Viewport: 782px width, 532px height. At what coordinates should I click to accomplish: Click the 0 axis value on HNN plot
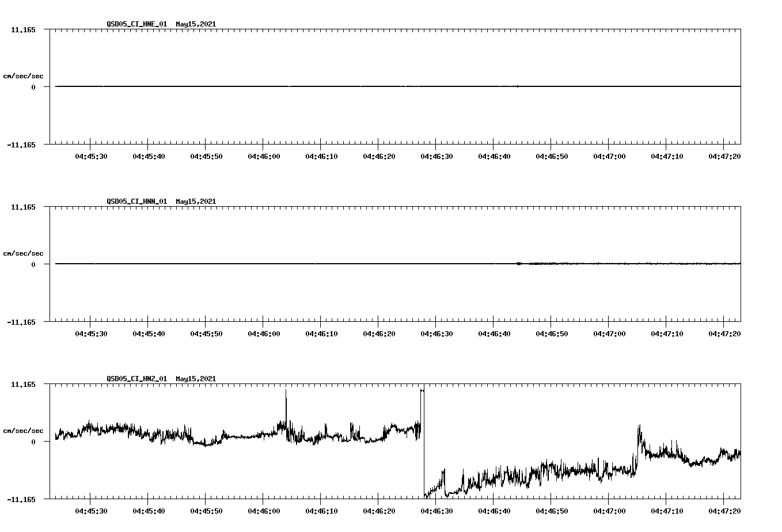click(x=33, y=264)
